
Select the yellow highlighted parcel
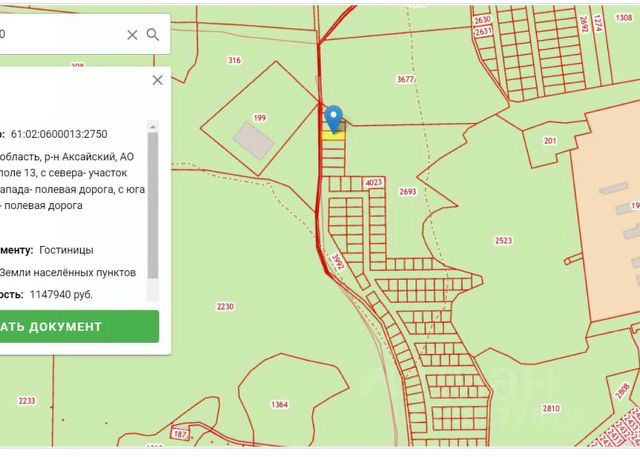[x=333, y=136]
